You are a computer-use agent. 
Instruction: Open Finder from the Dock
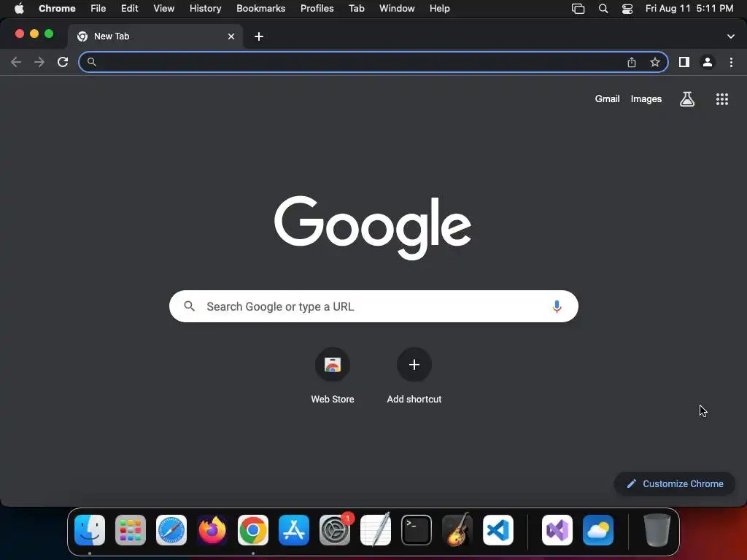point(90,530)
